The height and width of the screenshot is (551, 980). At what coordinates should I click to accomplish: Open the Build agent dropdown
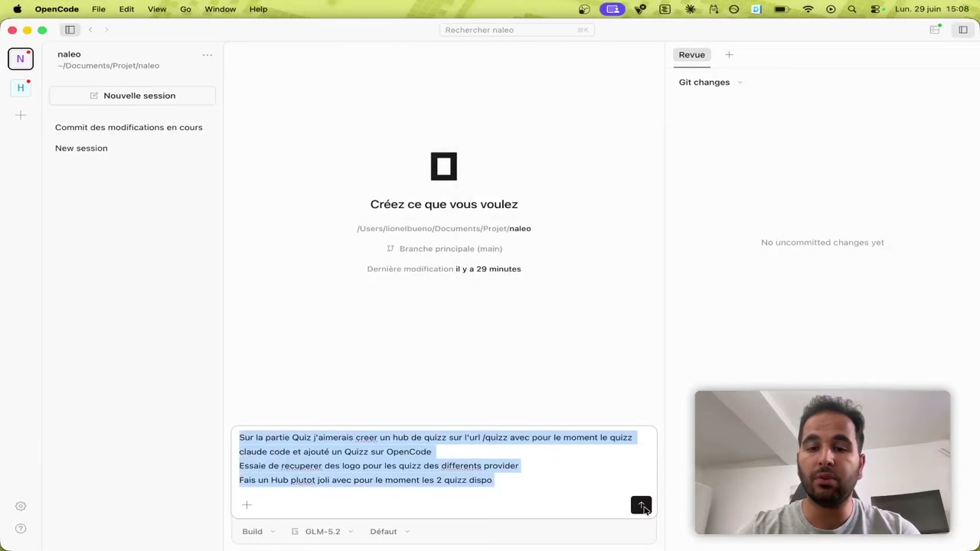click(259, 531)
